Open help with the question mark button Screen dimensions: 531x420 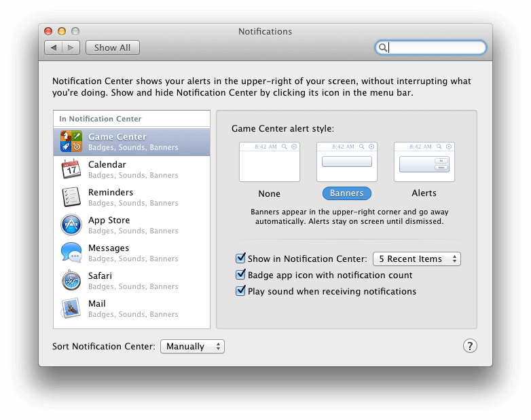point(470,346)
